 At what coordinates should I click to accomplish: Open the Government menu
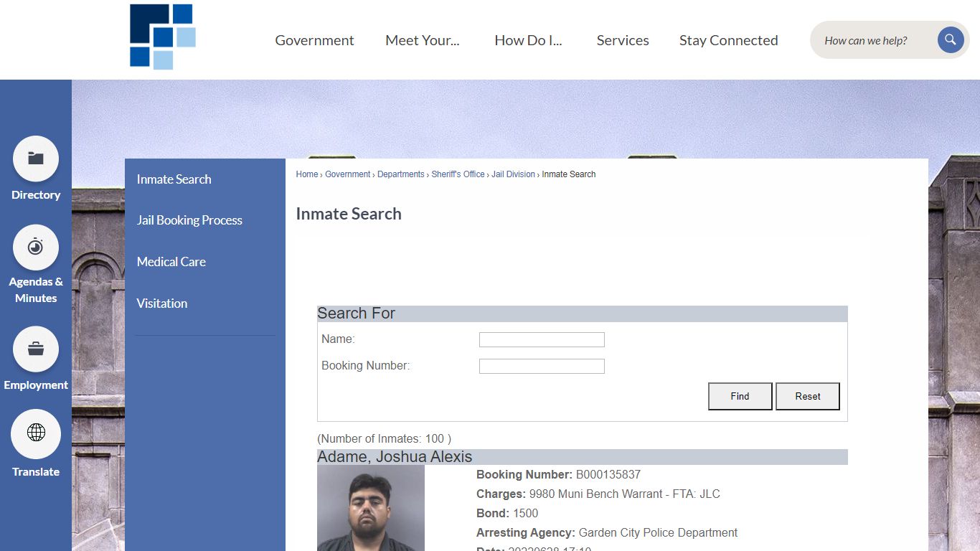314,40
